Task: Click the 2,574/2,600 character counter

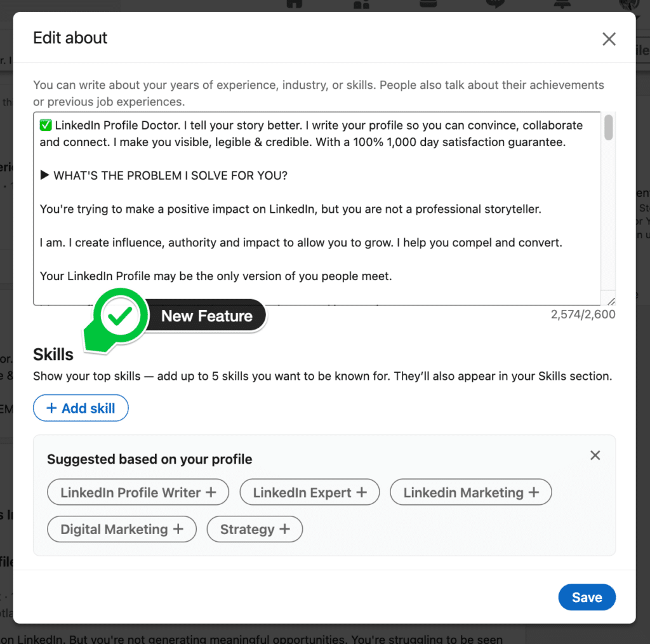Action: click(x=583, y=314)
